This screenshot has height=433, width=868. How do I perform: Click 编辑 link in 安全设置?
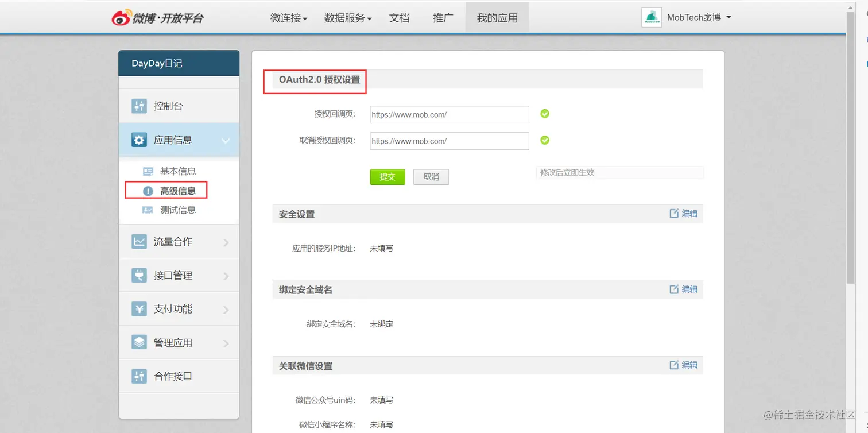click(689, 214)
